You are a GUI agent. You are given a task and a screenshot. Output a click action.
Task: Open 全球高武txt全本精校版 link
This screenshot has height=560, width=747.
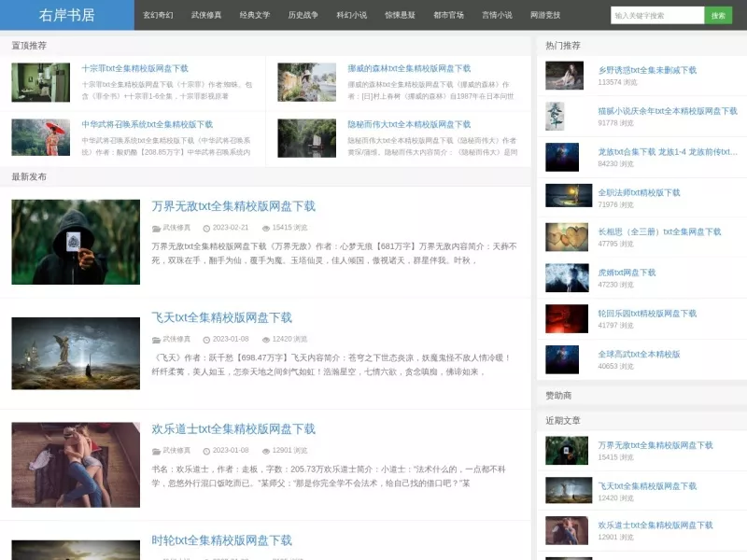pos(639,355)
